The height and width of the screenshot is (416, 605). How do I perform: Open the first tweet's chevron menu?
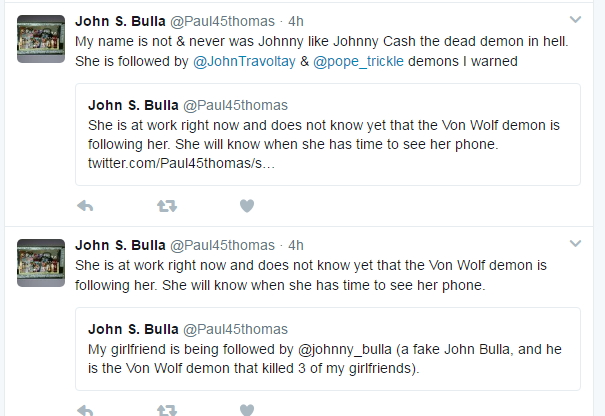pos(575,19)
